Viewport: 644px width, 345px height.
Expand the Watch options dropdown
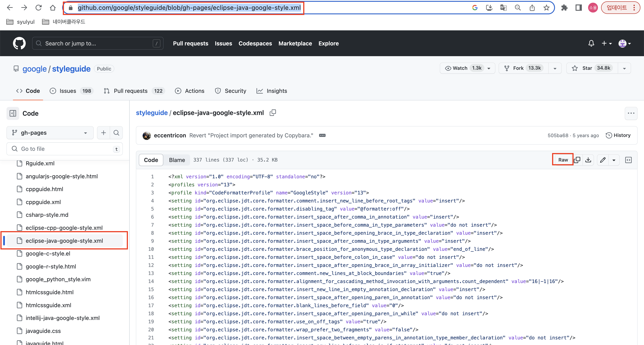click(x=489, y=68)
